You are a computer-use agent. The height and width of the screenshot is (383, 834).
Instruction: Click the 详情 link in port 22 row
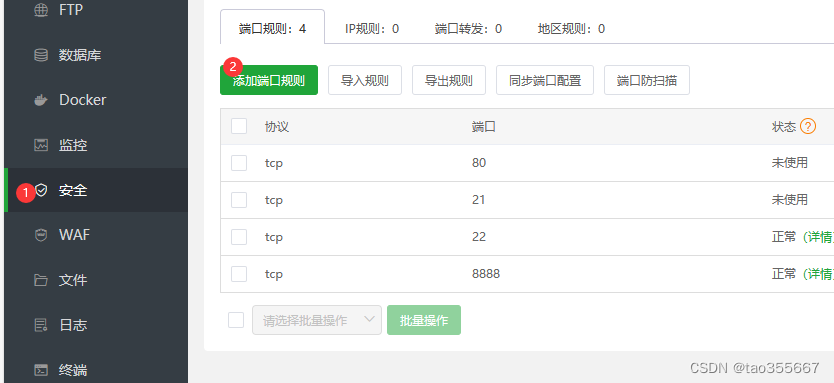818,237
